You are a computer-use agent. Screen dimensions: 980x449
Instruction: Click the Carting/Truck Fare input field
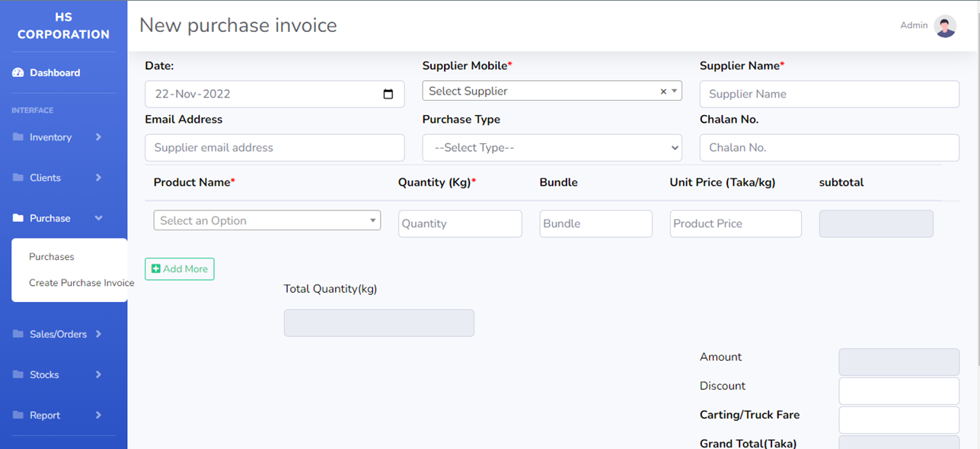click(x=899, y=420)
